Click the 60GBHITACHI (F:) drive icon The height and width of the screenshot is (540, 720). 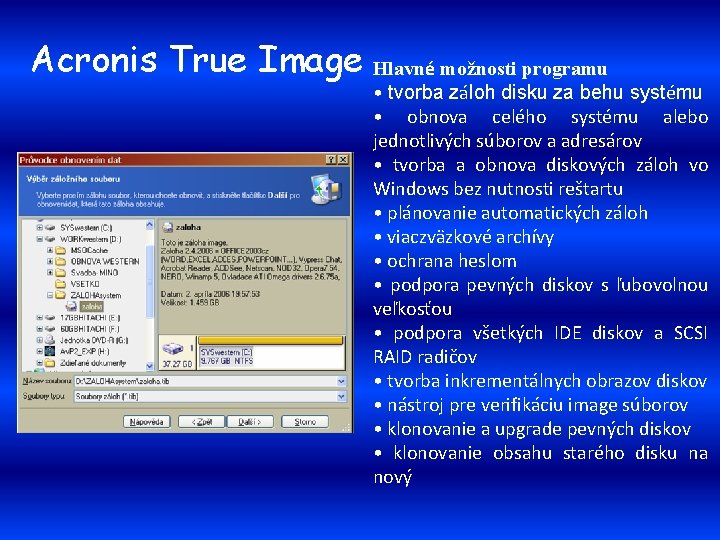tap(51, 329)
